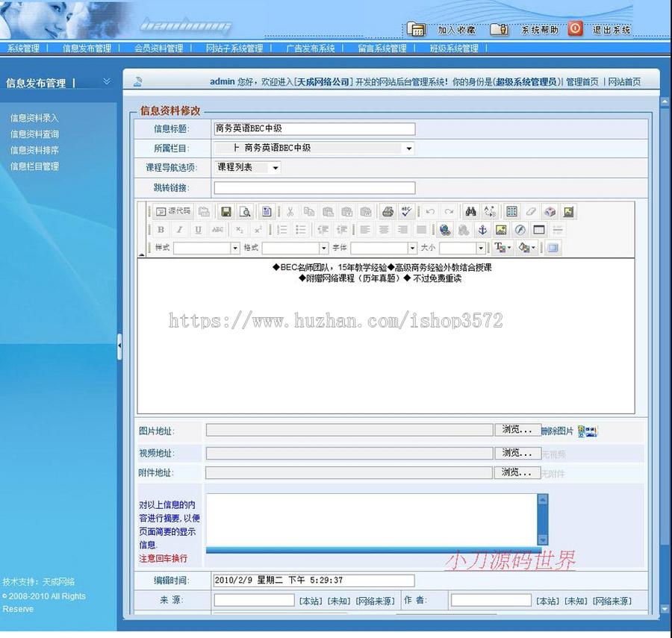This screenshot has height=638, width=672.
Task: Click the 退出系统 exit icon
Action: (x=574, y=28)
